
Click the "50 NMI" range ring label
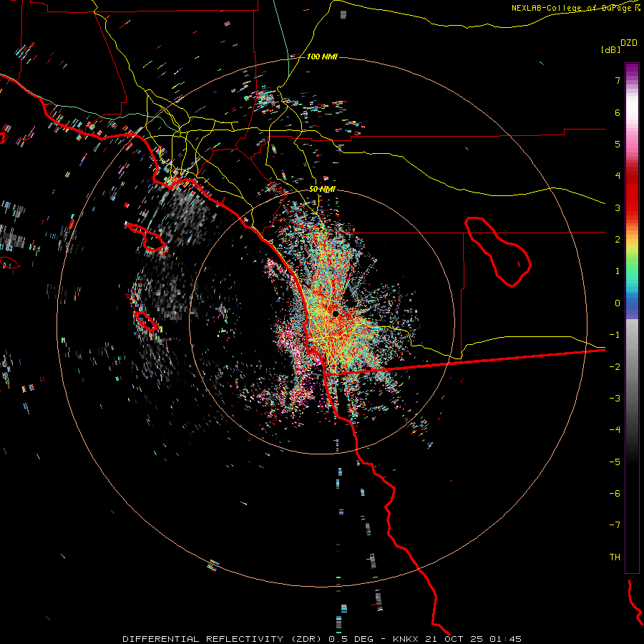coord(322,190)
